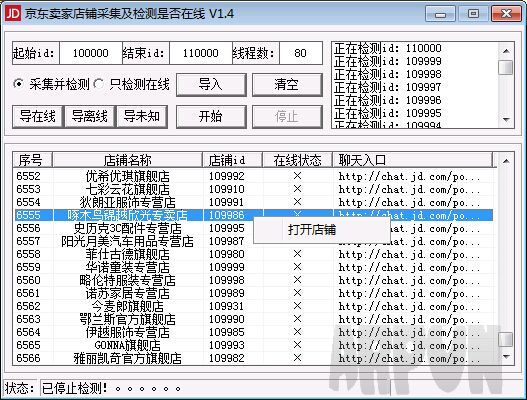Select the row for 今麦郎旗舰店
527x400 pixels.
click(254, 306)
